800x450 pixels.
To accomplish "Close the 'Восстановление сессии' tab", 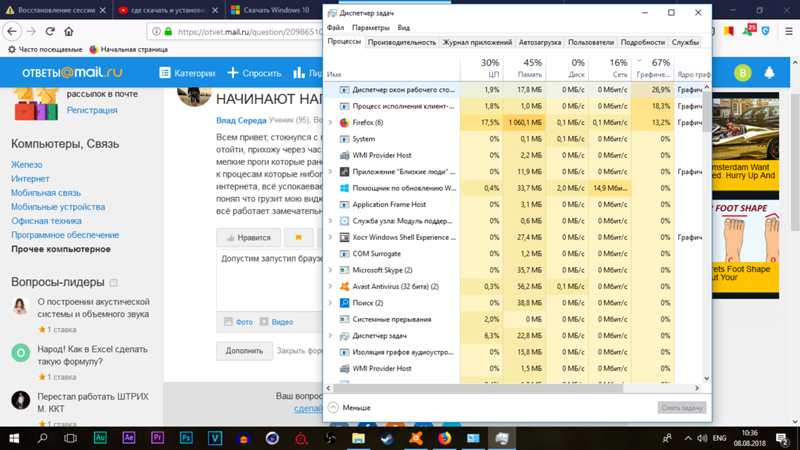I will (x=103, y=10).
